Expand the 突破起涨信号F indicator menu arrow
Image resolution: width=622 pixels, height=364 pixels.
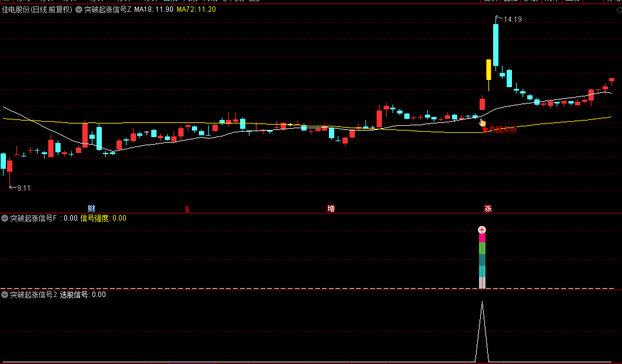point(5,218)
